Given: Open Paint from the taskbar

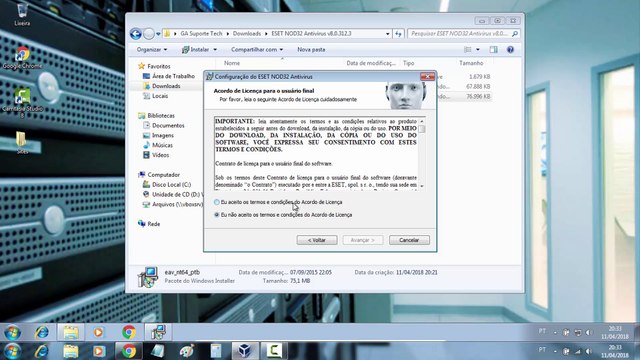Looking at the screenshot, I should click(187, 351).
